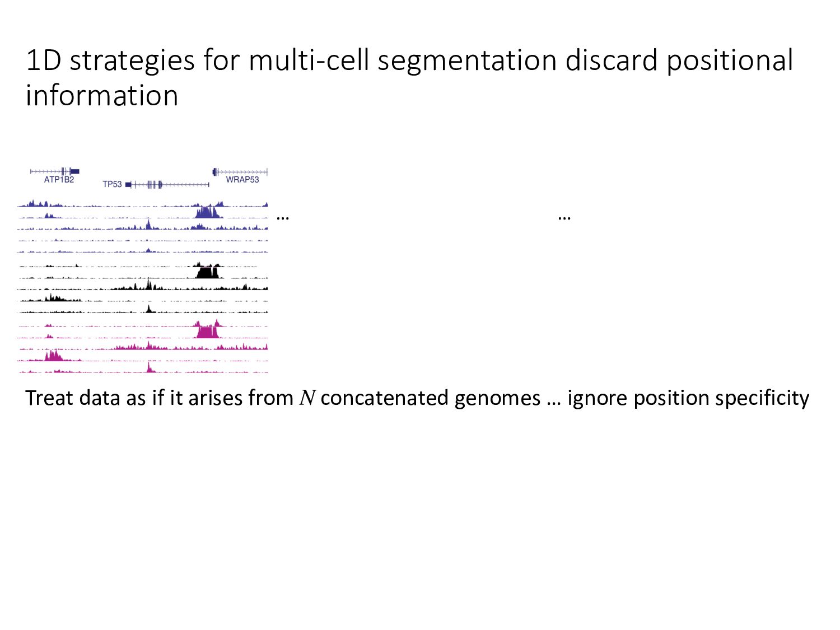Click the large black signal peak

click(207, 272)
